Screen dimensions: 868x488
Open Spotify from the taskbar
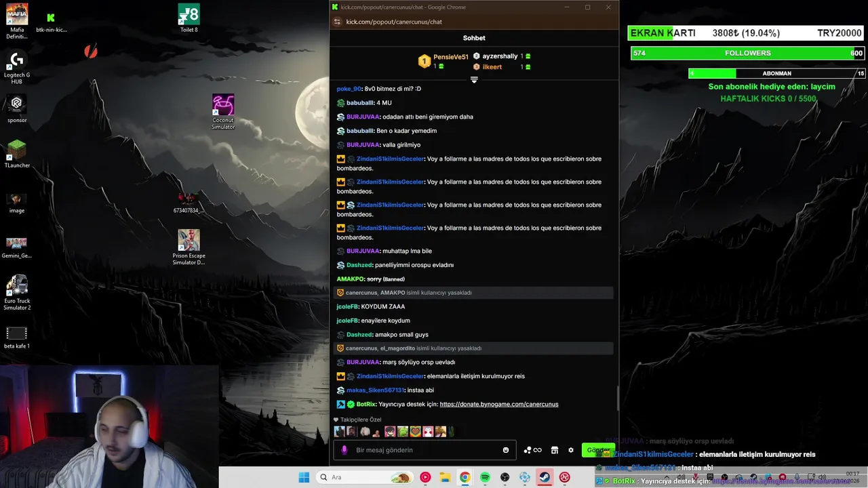pos(485,477)
